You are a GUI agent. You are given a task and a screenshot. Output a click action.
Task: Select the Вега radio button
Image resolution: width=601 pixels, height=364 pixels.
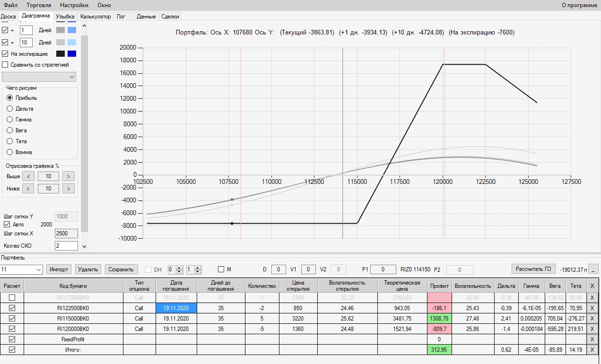[x=9, y=130]
